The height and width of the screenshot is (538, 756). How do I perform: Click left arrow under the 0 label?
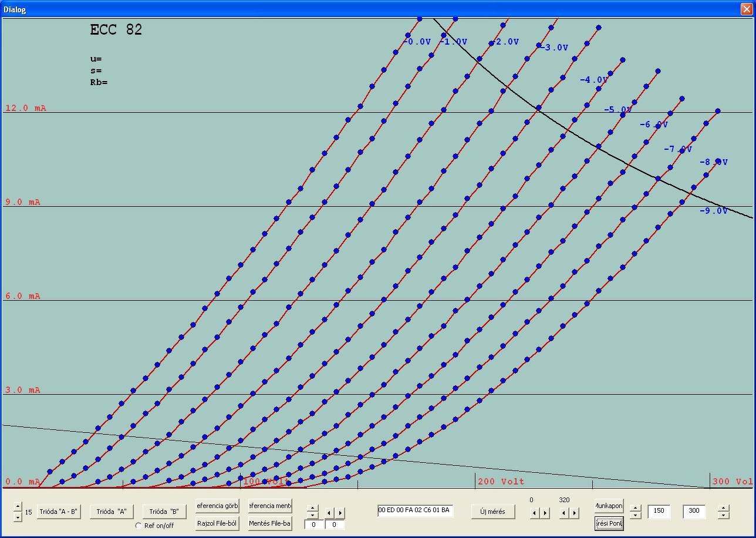point(534,513)
